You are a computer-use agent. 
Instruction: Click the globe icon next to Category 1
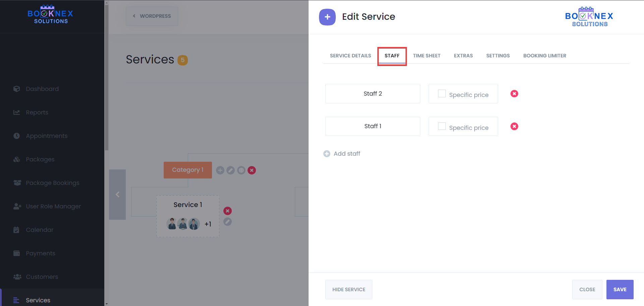pyautogui.click(x=241, y=170)
